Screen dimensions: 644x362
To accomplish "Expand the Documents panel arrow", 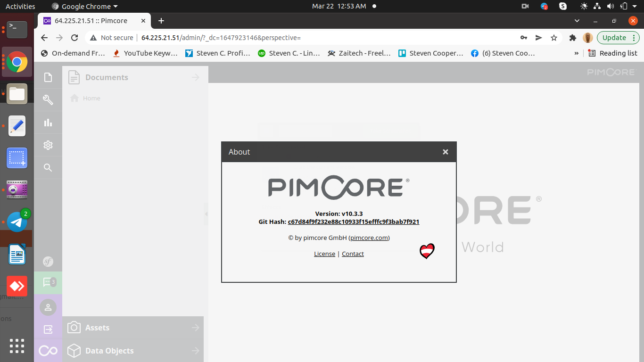I will pos(196,77).
